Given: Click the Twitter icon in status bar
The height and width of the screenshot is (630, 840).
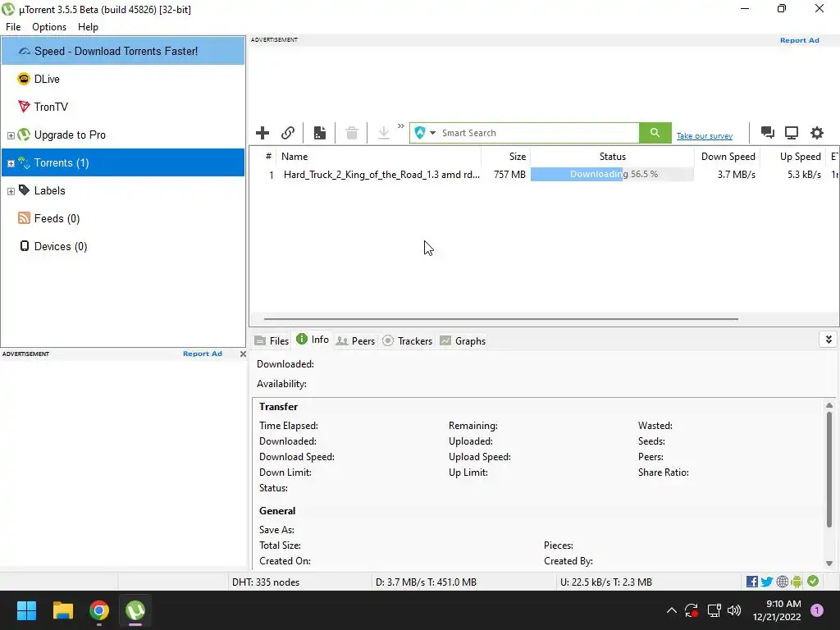Looking at the screenshot, I should [x=767, y=582].
